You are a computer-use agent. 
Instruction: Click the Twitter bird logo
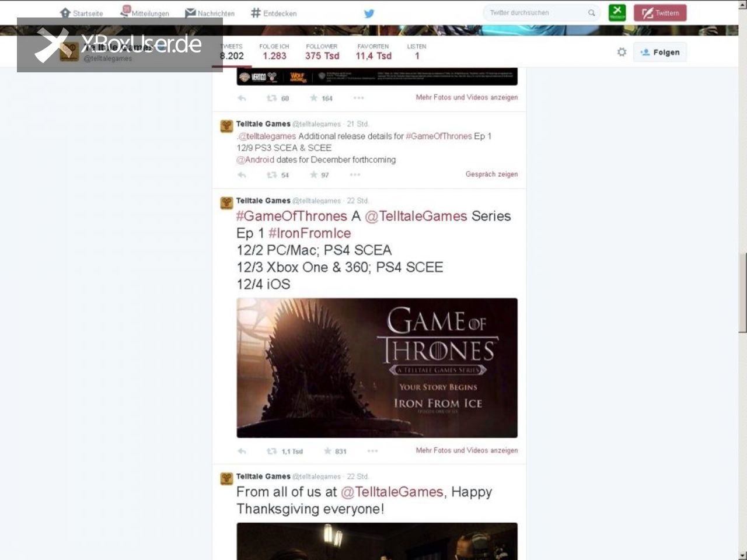coord(369,13)
